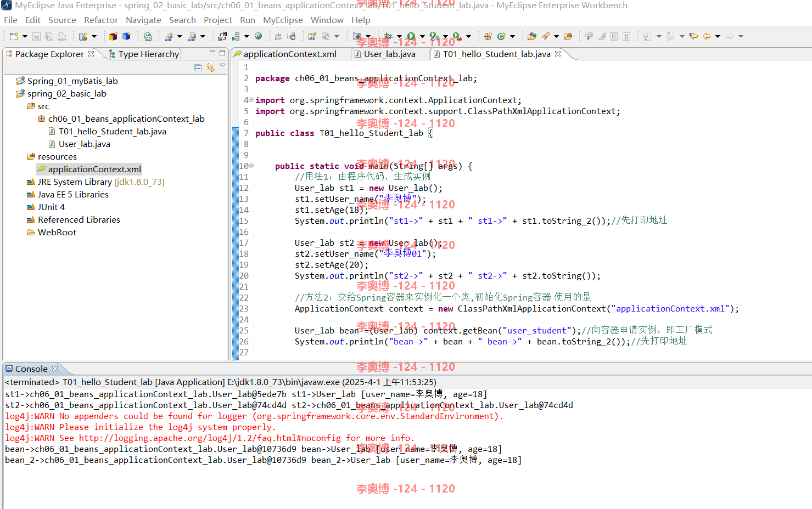The height and width of the screenshot is (509, 812).
Task: Open the Source menu
Action: tap(62, 20)
